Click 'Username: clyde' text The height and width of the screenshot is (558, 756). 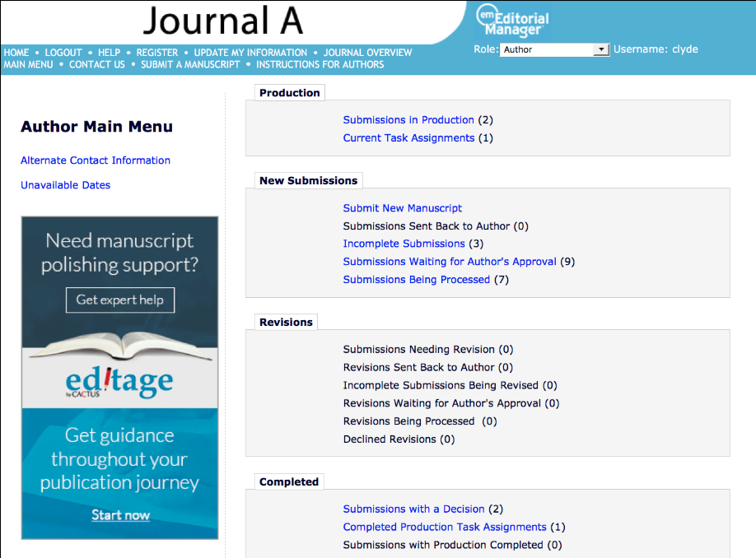coord(656,49)
